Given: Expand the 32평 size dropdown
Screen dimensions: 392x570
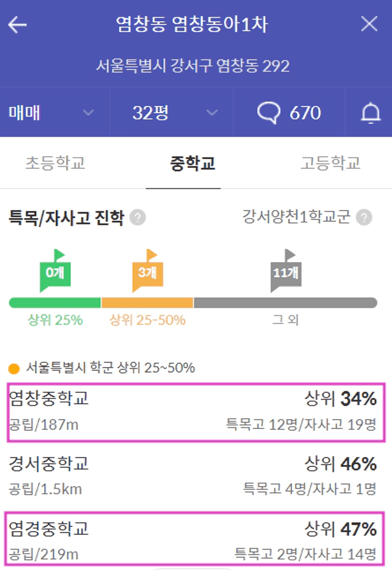Looking at the screenshot, I should click(x=172, y=112).
